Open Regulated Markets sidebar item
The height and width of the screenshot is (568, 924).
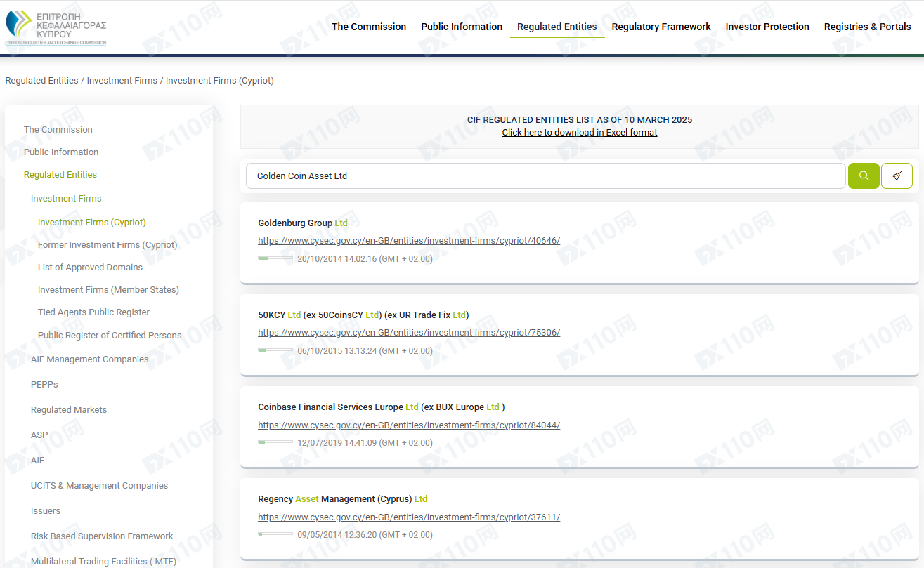click(x=69, y=410)
